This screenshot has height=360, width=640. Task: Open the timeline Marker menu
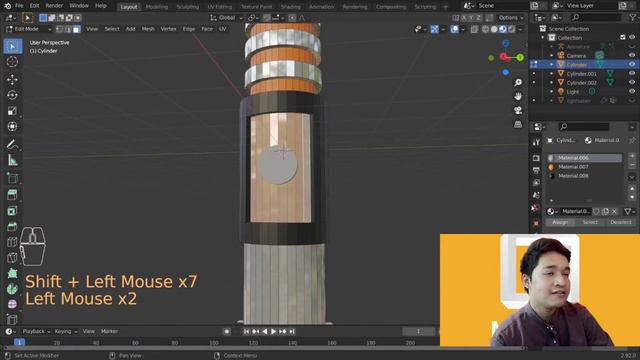(109, 331)
